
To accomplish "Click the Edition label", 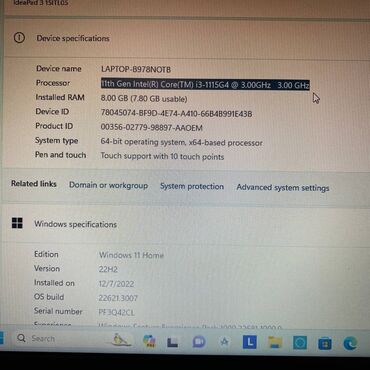I will tap(46, 254).
